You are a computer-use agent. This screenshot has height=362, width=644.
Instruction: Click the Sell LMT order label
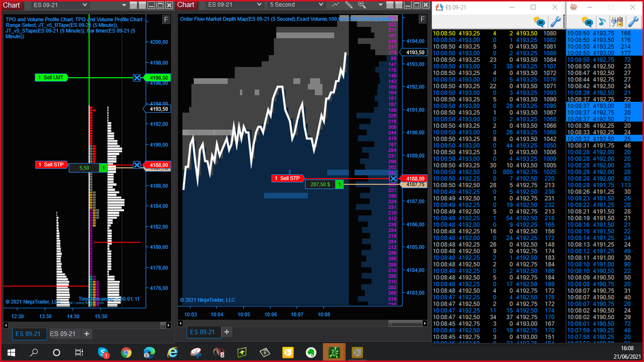click(x=53, y=78)
